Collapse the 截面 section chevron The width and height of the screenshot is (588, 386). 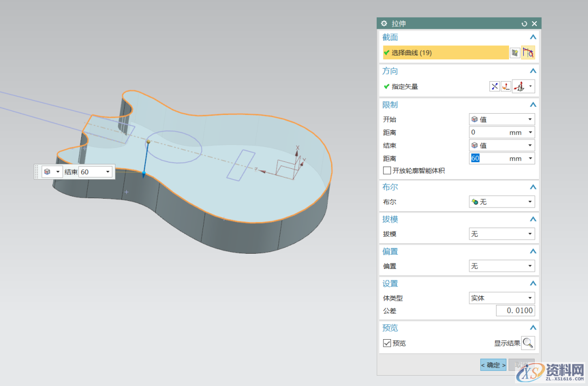[x=533, y=36]
